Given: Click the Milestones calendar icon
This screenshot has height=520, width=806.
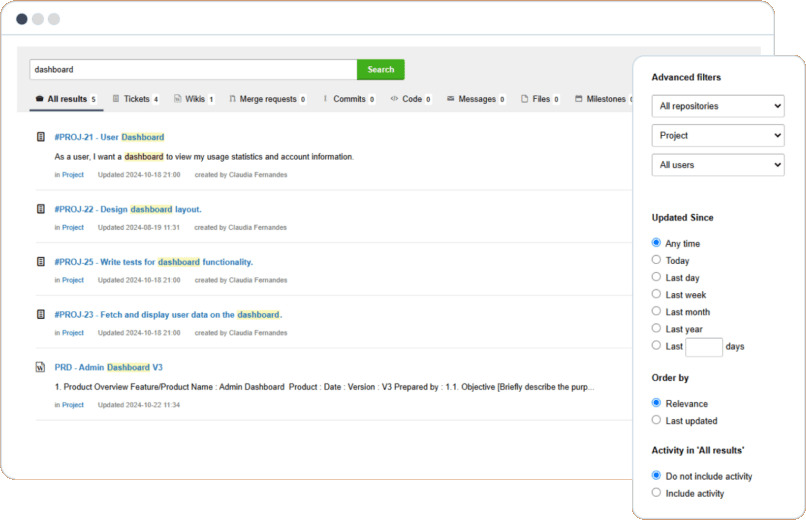Looking at the screenshot, I should coord(579,99).
